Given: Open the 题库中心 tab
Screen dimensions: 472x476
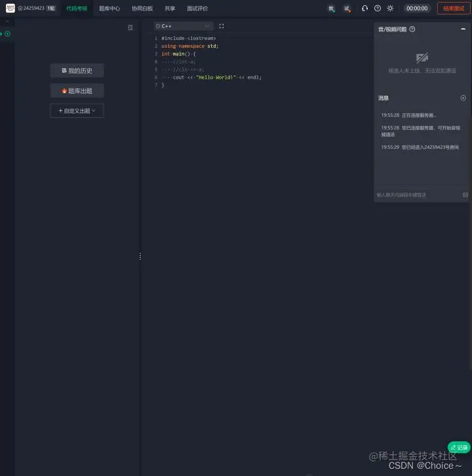Looking at the screenshot, I should [109, 9].
